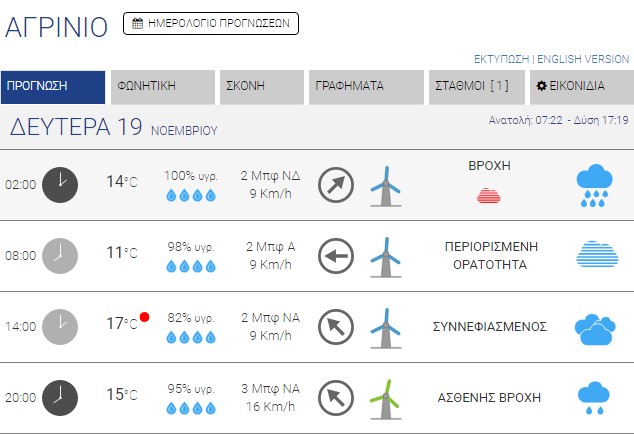Click the clock icon for 14:00
Image resolution: width=634 pixels, height=434 pixels.
pos(60,326)
